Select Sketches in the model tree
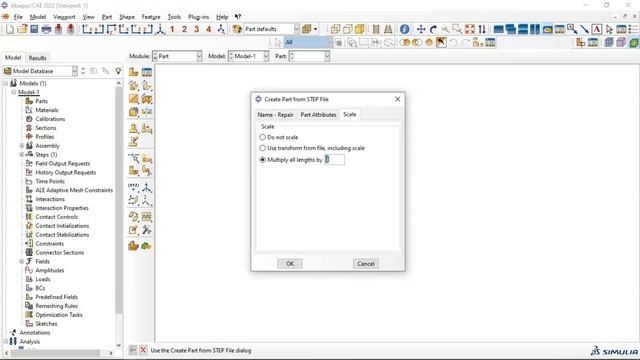 pyautogui.click(x=46, y=324)
